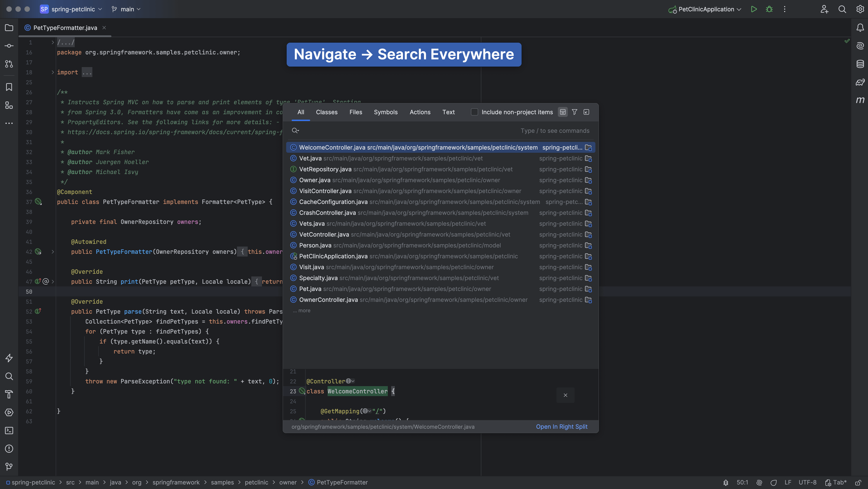The width and height of the screenshot is (868, 489).
Task: Click Open In Right Split button
Action: click(x=561, y=427)
